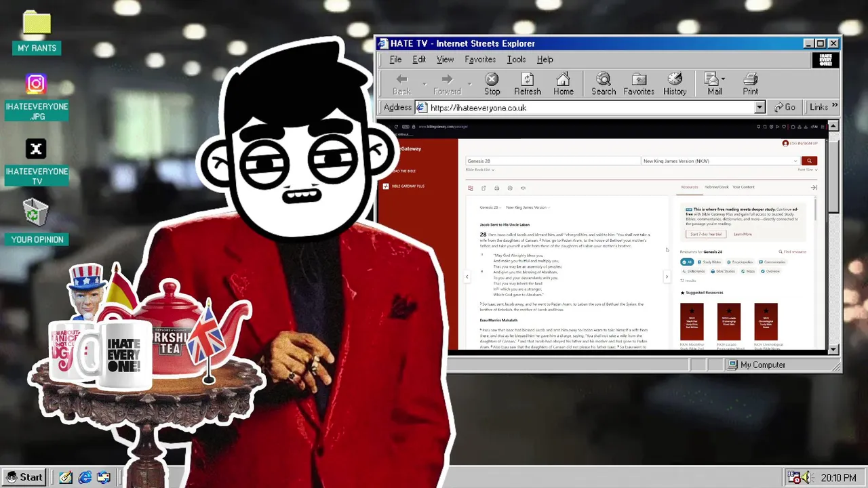The image size is (868, 488).
Task: Toggle the Encyclopedias filter chip
Action: coord(740,262)
